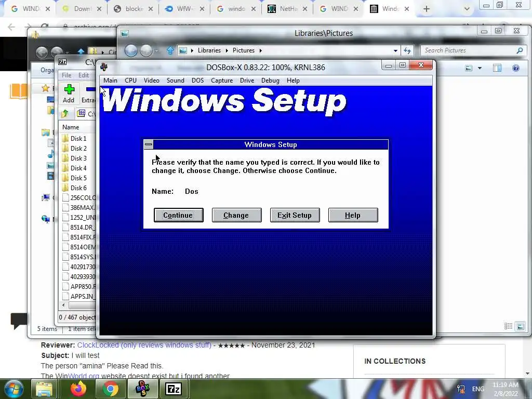Open the DOSBox-X Debug menu
The width and height of the screenshot is (532, 399).
(270, 81)
